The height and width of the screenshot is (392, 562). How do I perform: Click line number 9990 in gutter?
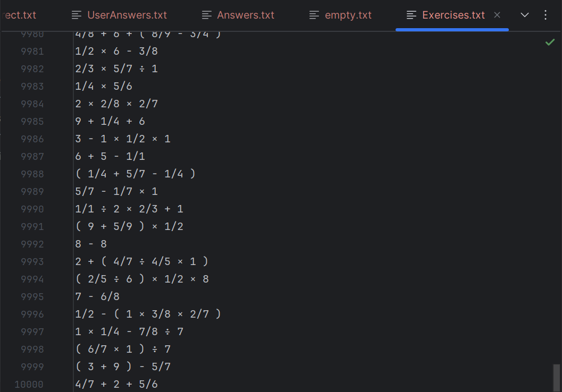tap(32, 209)
